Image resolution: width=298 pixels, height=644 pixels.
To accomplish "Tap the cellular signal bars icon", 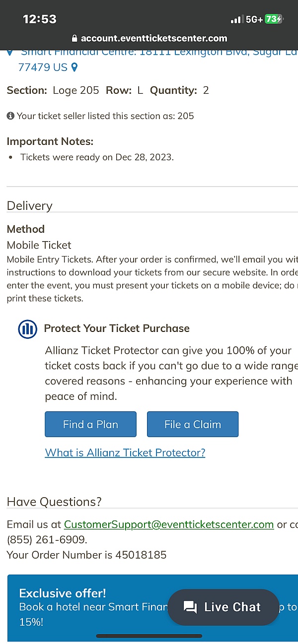I will [x=235, y=20].
